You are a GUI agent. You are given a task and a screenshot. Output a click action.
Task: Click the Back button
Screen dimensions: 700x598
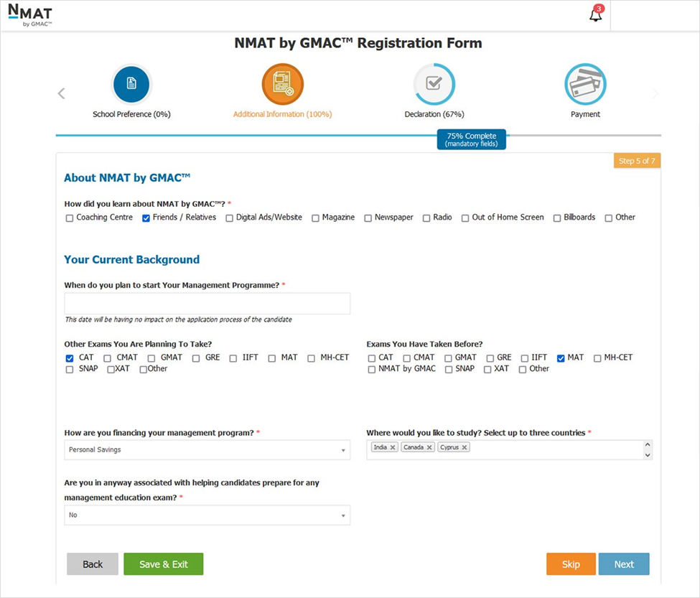93,564
